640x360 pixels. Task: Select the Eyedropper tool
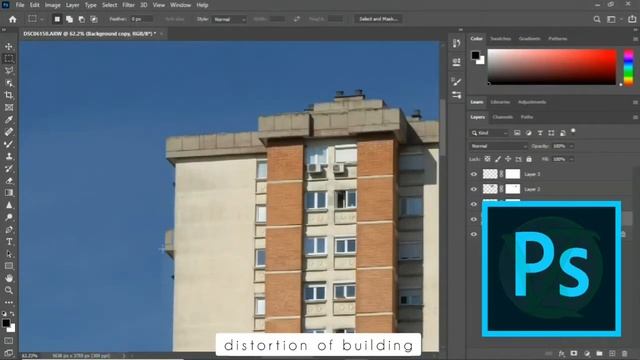[9, 120]
